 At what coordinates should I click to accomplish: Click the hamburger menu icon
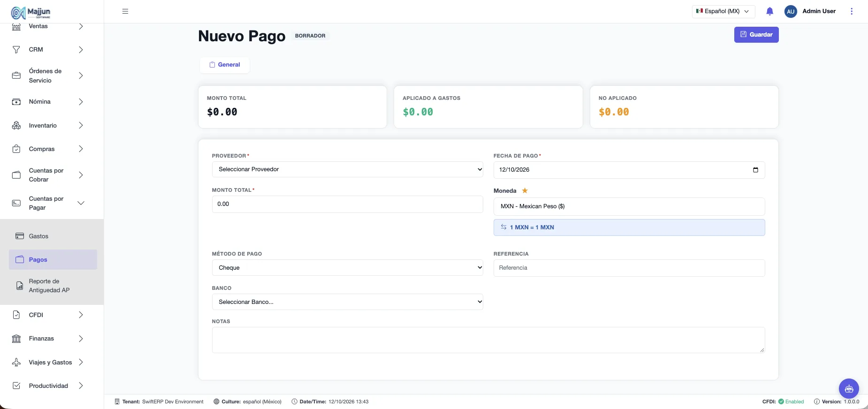pyautogui.click(x=125, y=11)
